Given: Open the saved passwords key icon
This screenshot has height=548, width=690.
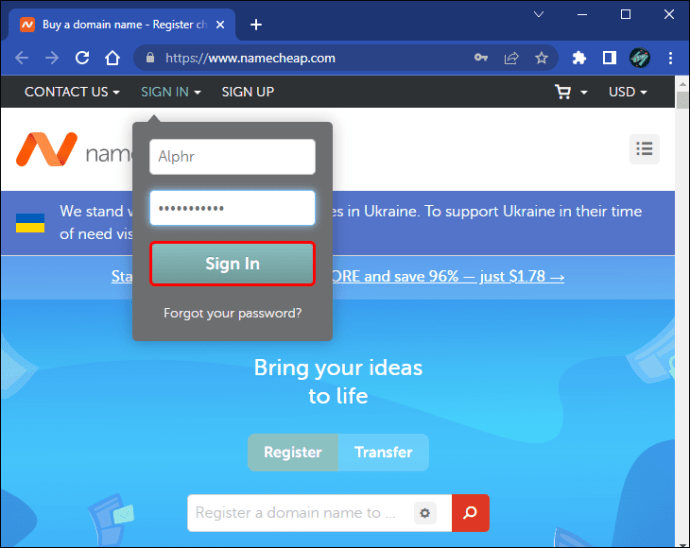Looking at the screenshot, I should coord(481,58).
